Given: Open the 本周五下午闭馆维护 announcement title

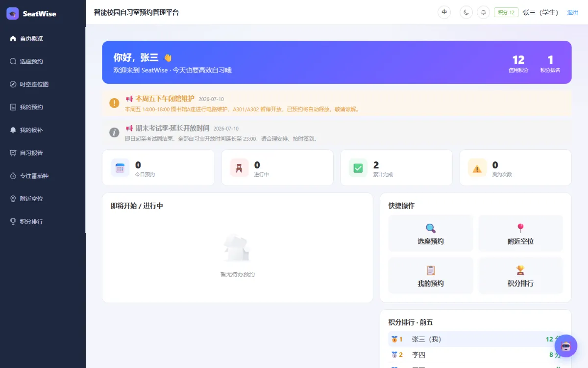Looking at the screenshot, I should (x=165, y=99).
